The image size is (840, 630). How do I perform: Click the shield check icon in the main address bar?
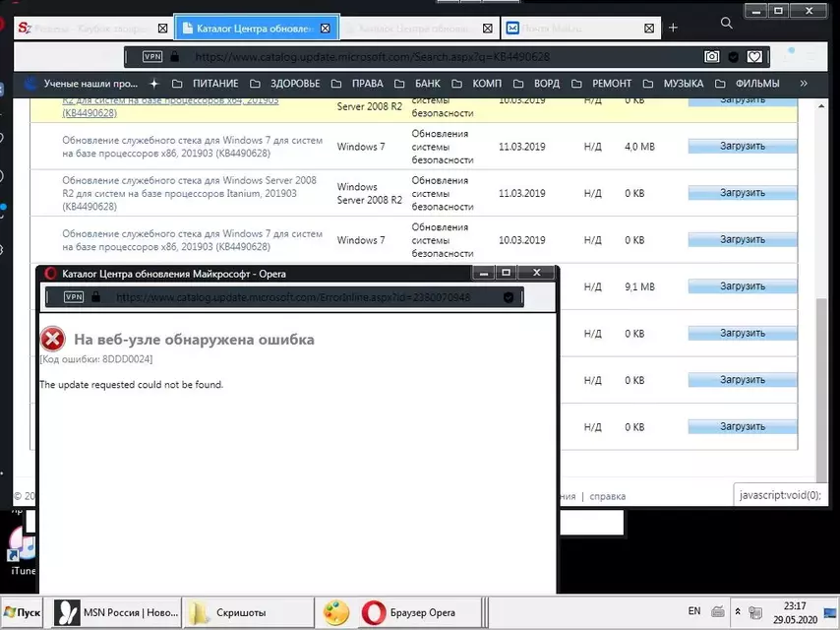[734, 57]
